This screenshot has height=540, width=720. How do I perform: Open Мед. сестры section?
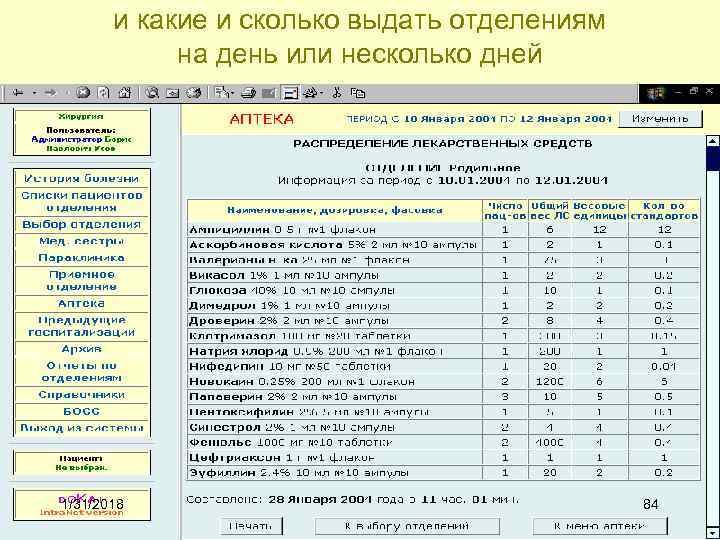(81, 241)
